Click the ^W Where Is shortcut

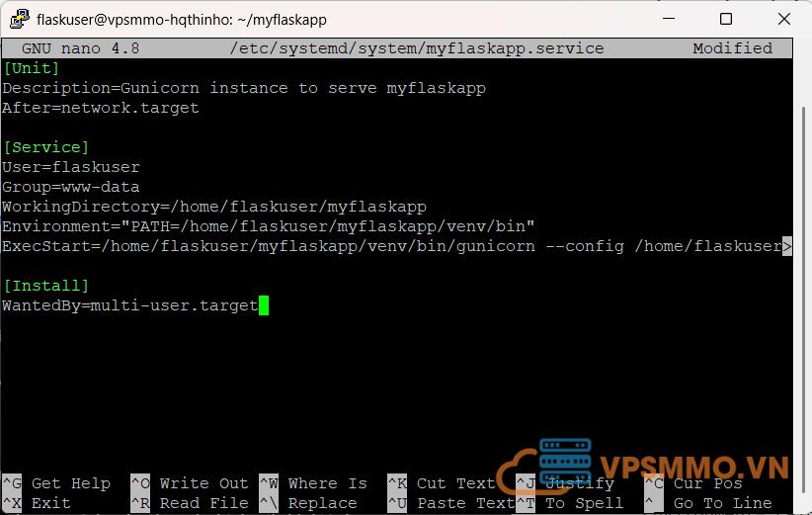pyautogui.click(x=313, y=483)
